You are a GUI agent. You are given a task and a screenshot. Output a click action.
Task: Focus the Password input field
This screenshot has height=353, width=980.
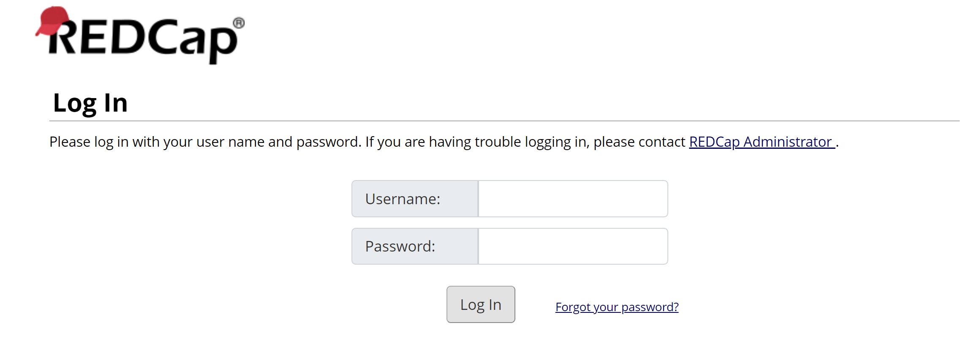[573, 246]
